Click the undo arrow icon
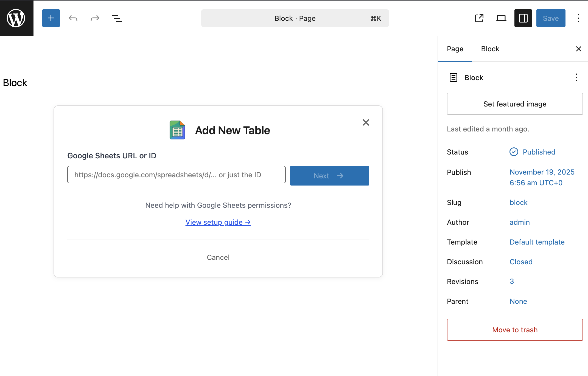 point(73,18)
